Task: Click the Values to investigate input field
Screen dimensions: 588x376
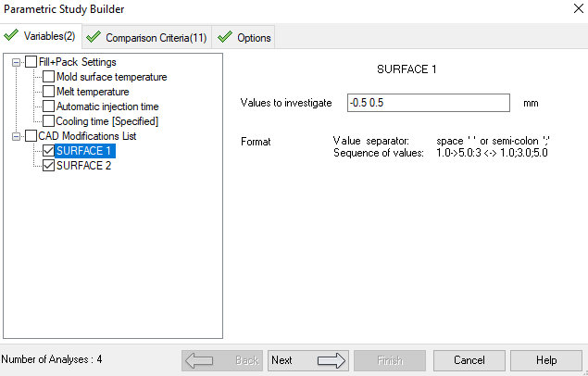Action: pyautogui.click(x=429, y=103)
